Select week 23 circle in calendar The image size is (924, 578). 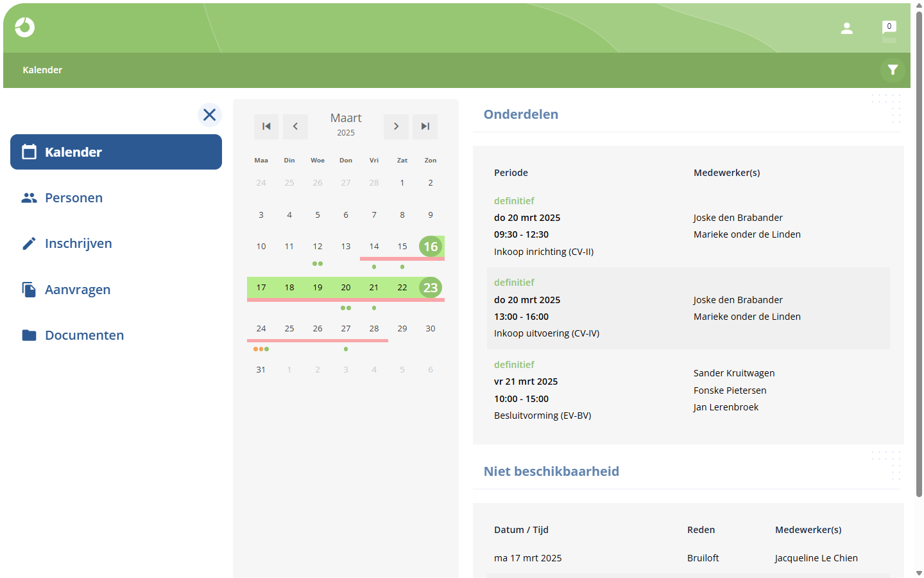(431, 288)
